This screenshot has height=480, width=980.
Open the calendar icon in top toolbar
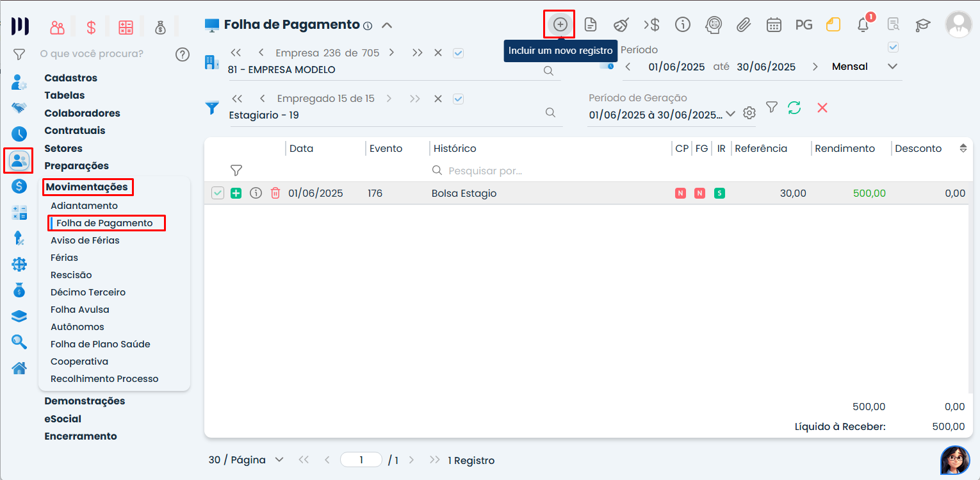coord(774,25)
